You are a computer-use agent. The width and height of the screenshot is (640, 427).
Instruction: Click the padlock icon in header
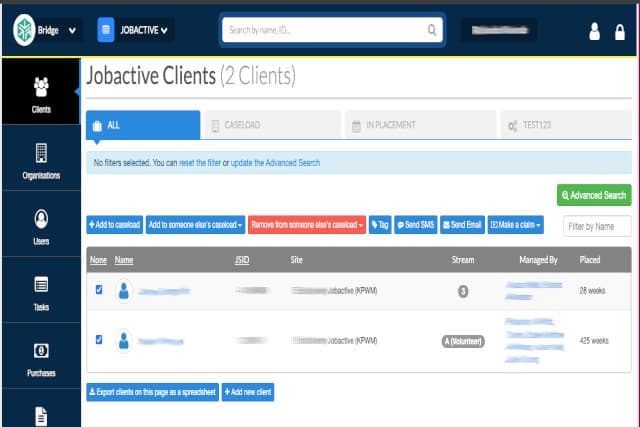coord(620,32)
